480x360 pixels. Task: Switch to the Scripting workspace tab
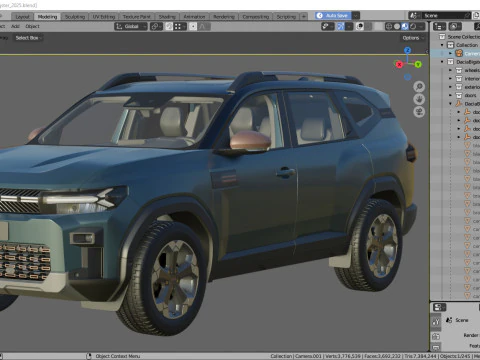click(x=286, y=17)
